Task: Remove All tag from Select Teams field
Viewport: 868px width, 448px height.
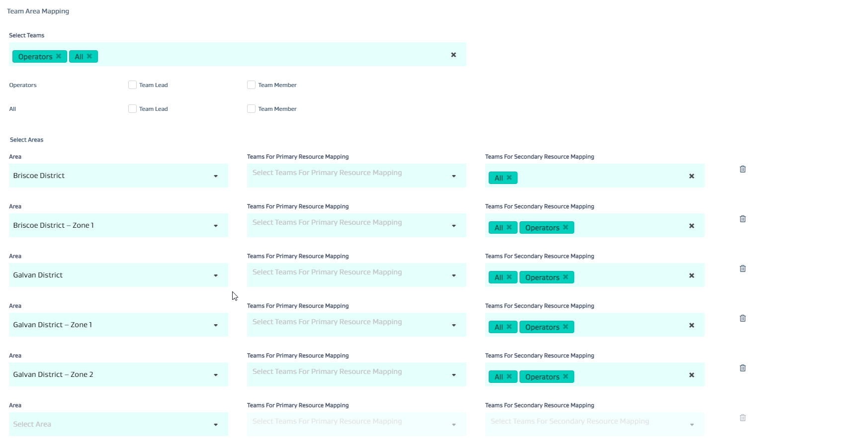Action: [x=89, y=56]
